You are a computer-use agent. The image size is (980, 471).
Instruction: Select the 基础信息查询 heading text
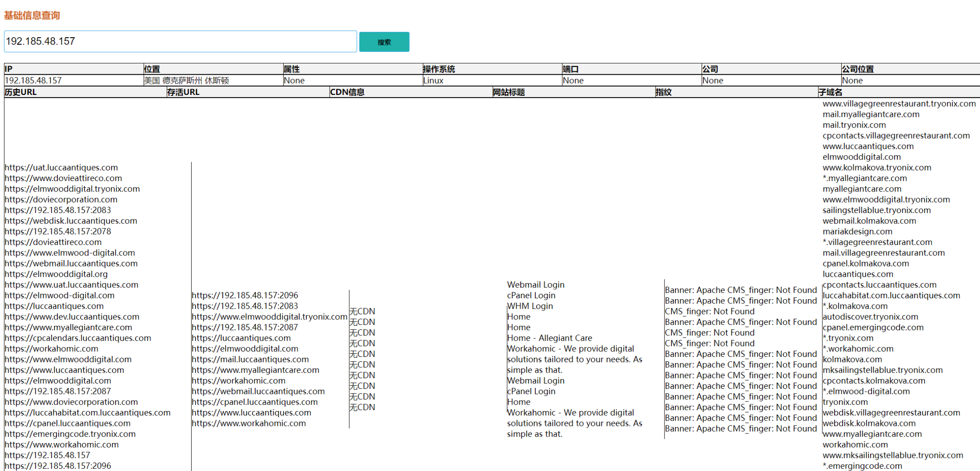click(32, 15)
